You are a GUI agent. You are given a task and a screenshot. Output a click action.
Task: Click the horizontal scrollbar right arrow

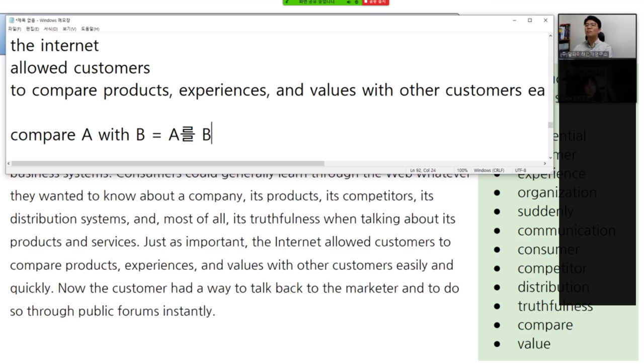tap(544, 163)
